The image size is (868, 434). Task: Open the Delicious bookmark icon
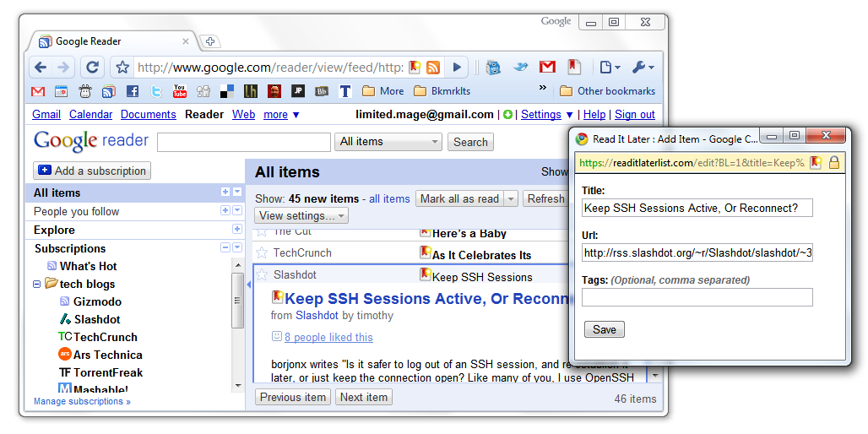coord(227,91)
